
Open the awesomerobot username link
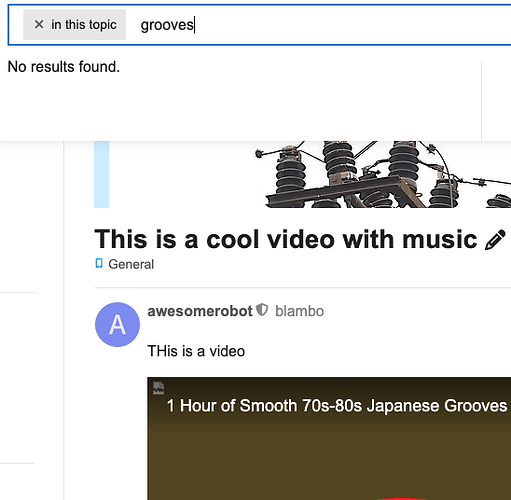pyautogui.click(x=200, y=311)
